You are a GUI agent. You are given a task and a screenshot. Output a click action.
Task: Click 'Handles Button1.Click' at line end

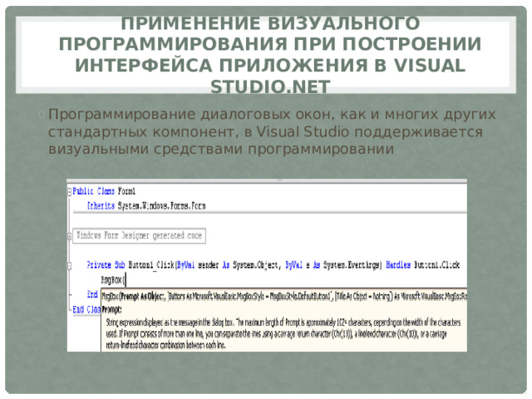[423, 264]
